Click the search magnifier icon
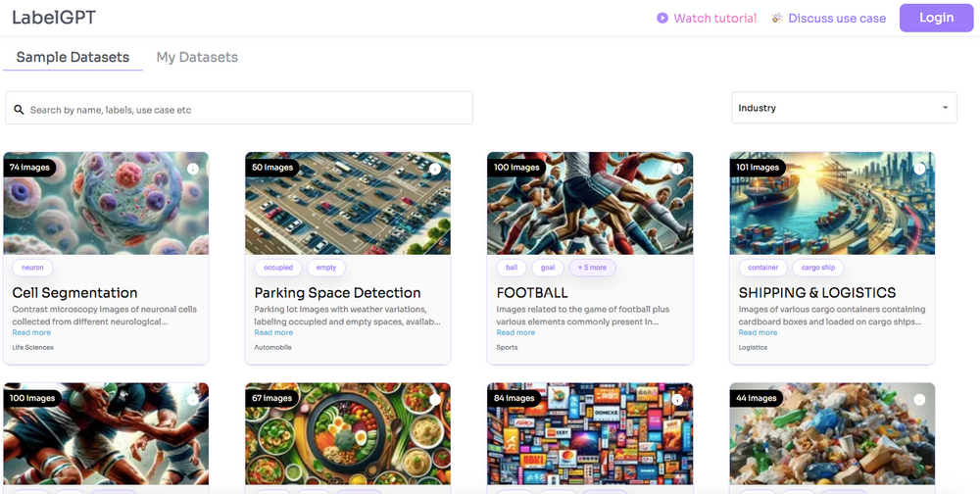This screenshot has height=494, width=980. (19, 110)
